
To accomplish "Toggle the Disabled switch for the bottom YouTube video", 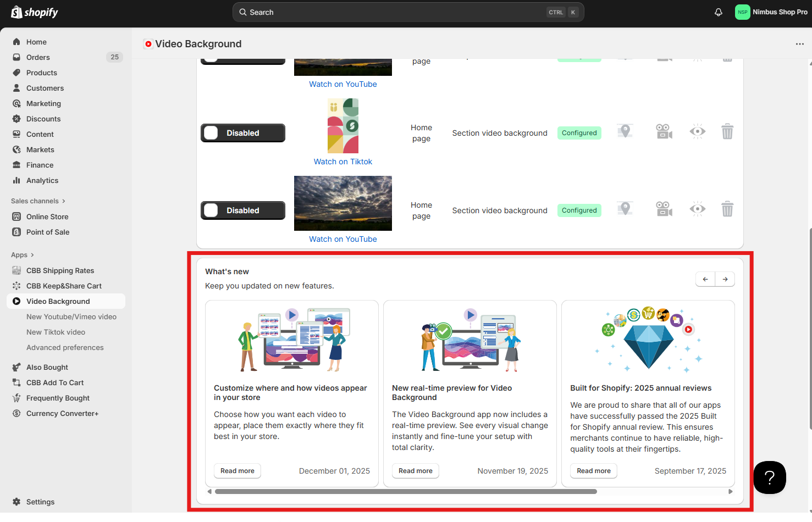I will [x=243, y=210].
